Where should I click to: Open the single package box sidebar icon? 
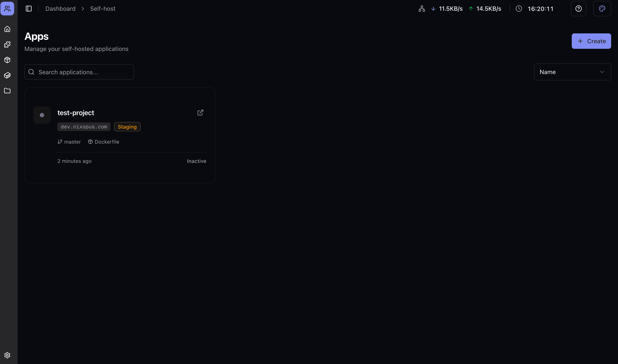pyautogui.click(x=7, y=60)
